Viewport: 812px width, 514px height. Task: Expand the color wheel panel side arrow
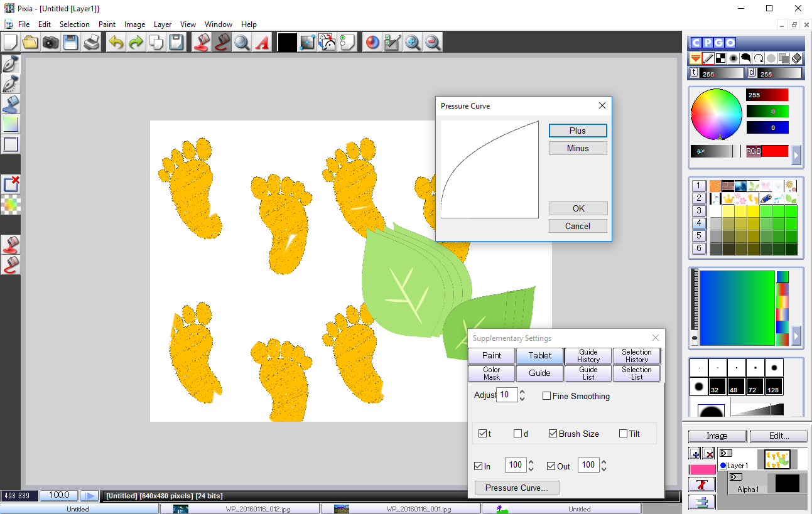(796, 154)
